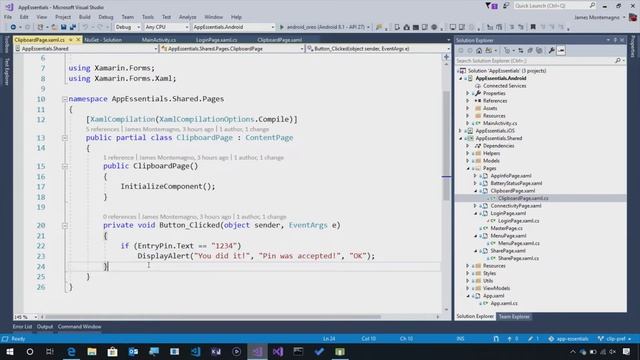
Task: Open Outlook from taskbar
Action: (x=133, y=351)
